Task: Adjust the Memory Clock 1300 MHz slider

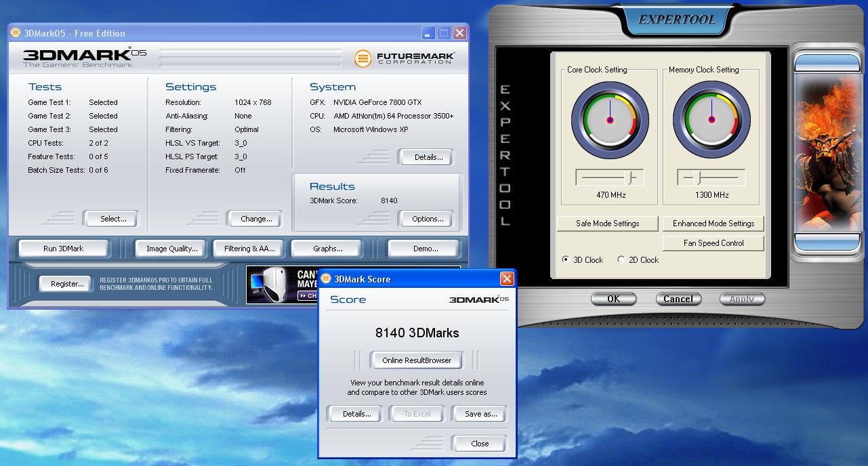Action: [x=711, y=177]
